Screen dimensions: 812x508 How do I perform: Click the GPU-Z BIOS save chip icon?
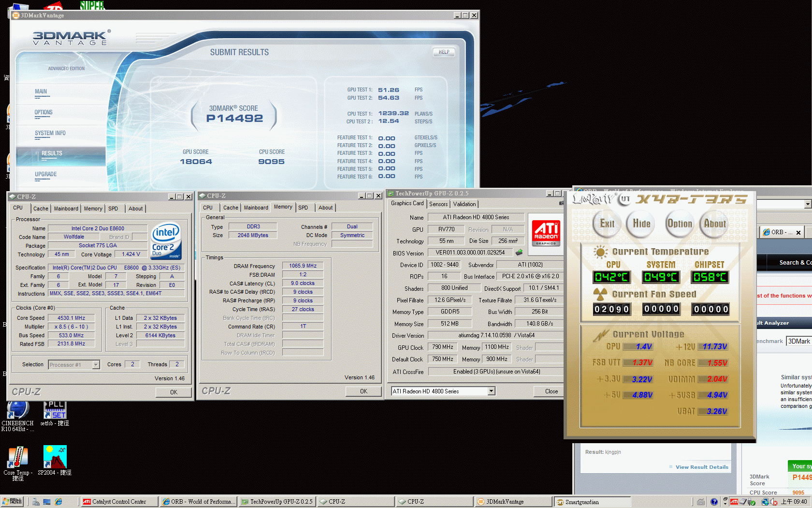pos(519,252)
